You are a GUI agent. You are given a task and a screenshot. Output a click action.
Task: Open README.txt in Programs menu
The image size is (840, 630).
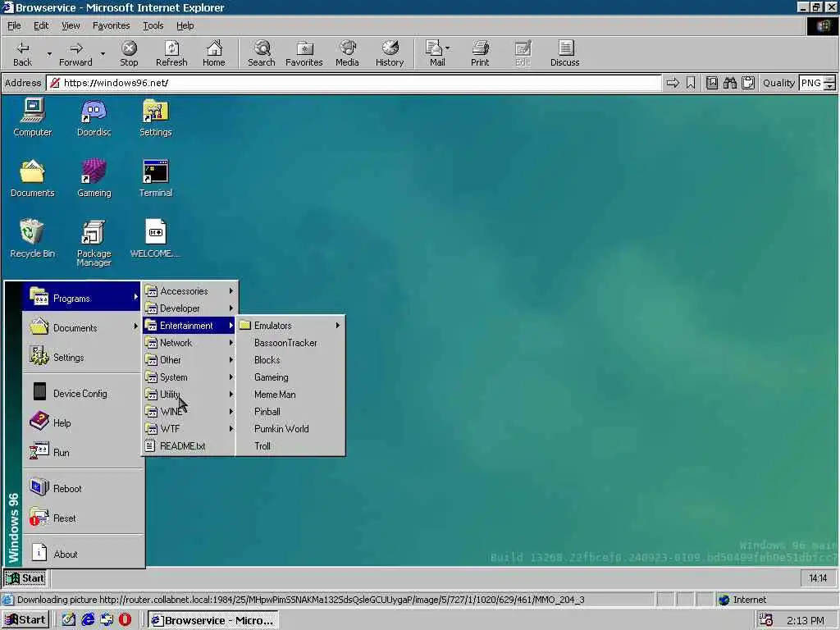pos(189,445)
